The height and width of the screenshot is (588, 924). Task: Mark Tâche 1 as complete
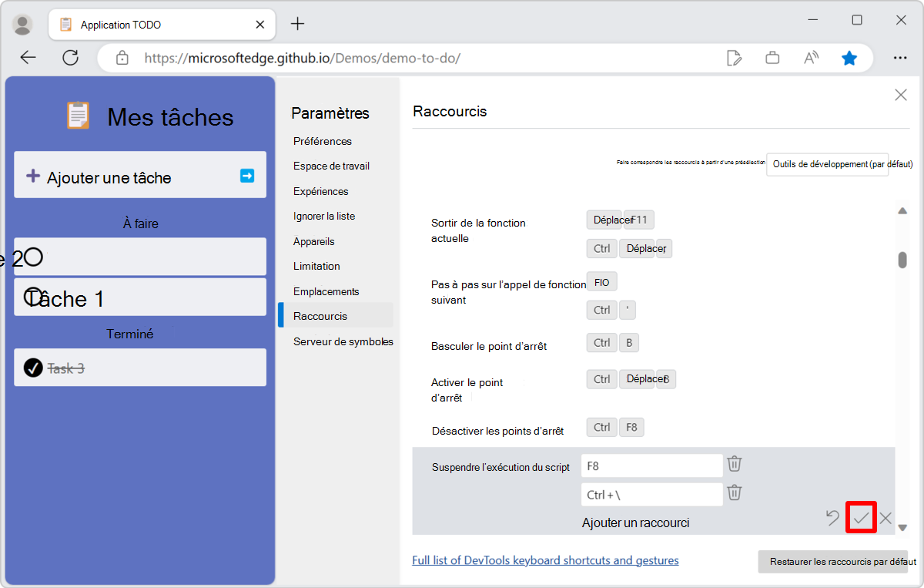pos(32,297)
